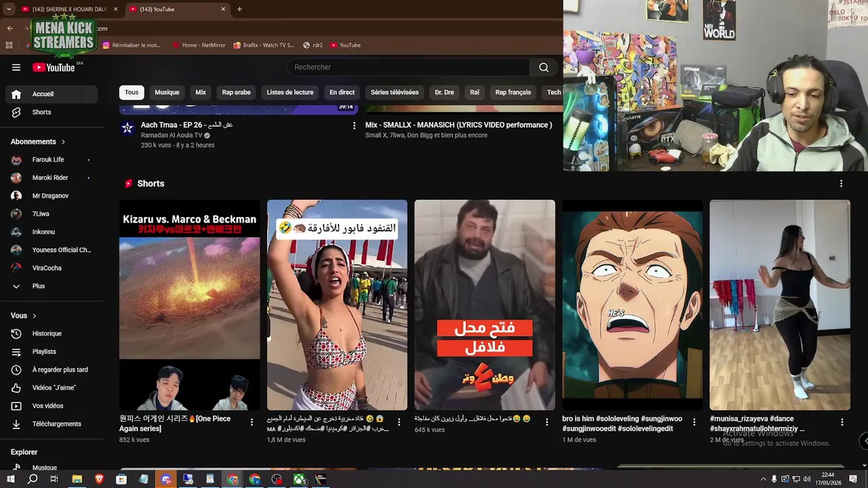
Task: Click the Rechercher search field
Action: coord(408,67)
